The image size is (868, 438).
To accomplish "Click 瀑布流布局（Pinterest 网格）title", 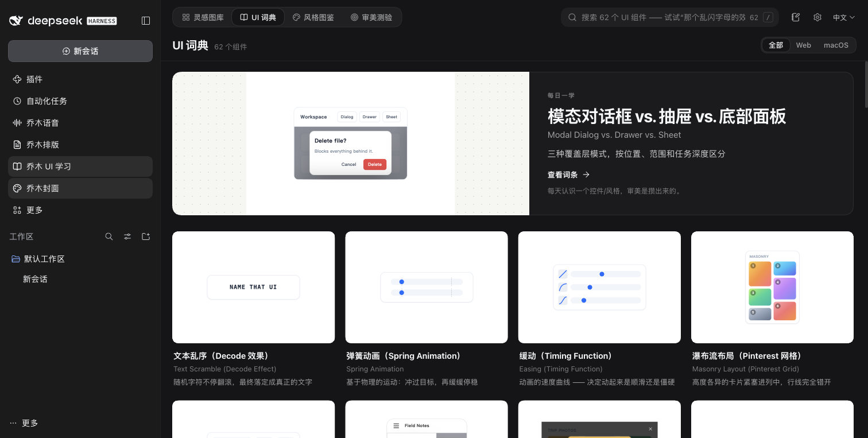I will [747, 356].
